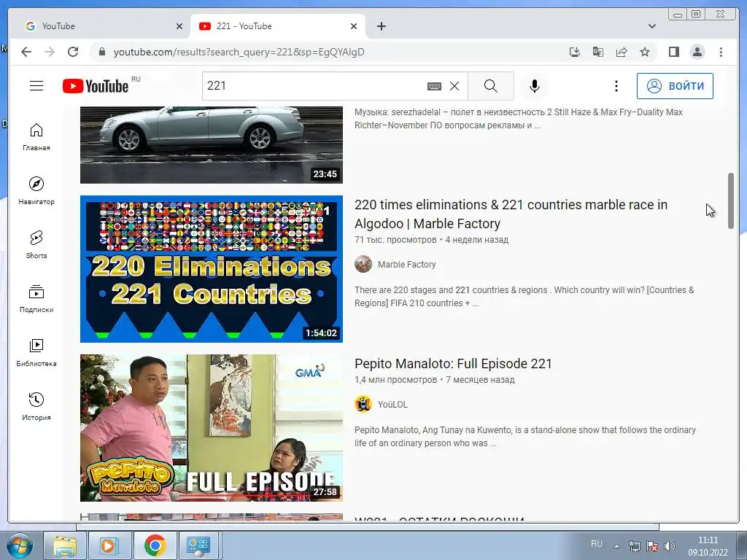The image size is (747, 560).
Task: Close the first YouTube tab
Action: tap(179, 26)
